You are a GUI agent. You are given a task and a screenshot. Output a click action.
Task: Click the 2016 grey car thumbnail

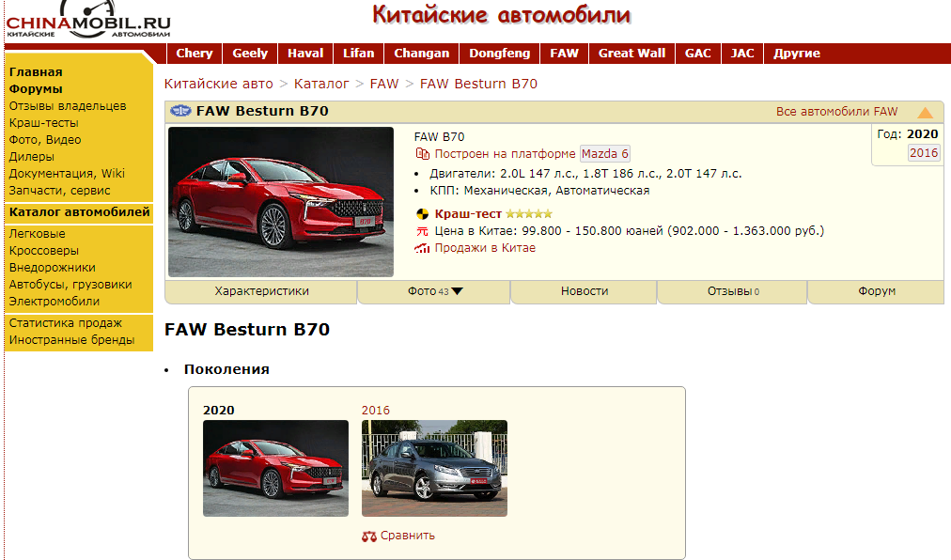point(434,468)
